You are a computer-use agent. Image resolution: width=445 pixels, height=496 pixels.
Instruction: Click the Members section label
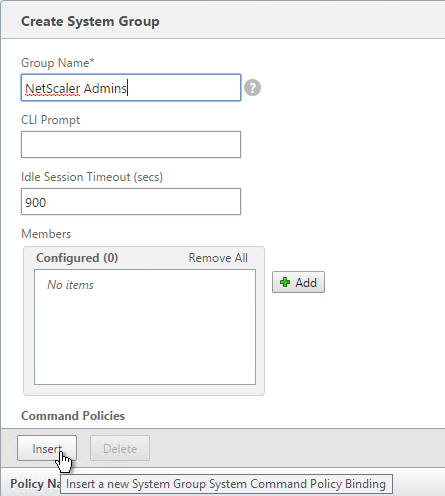point(46,234)
